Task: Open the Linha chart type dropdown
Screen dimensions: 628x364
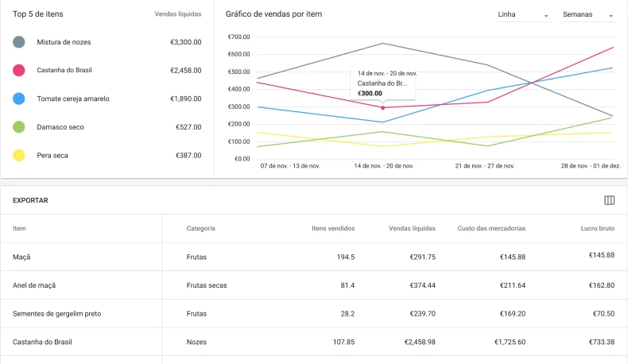Action: tap(523, 15)
